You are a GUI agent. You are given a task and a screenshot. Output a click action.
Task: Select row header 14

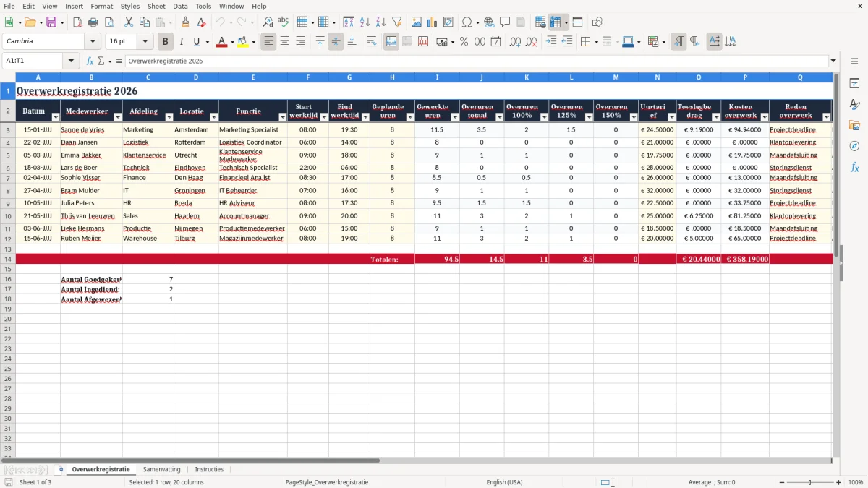[8, 259]
